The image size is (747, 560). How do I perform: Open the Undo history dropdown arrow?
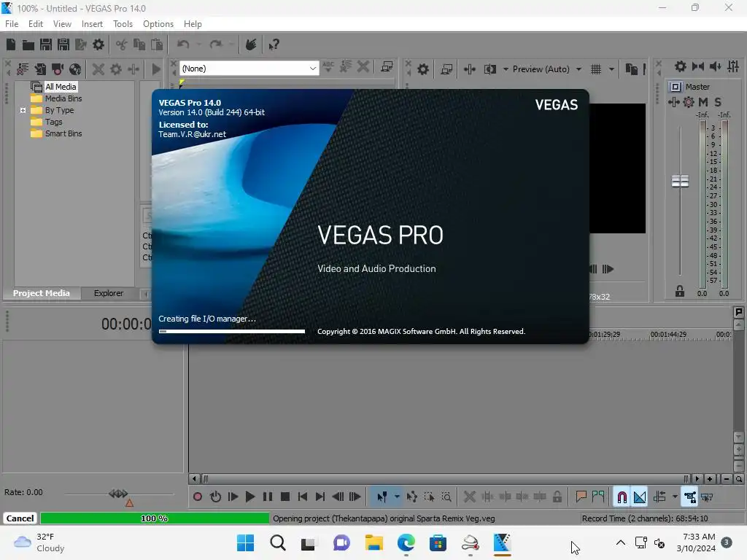[x=198, y=44]
